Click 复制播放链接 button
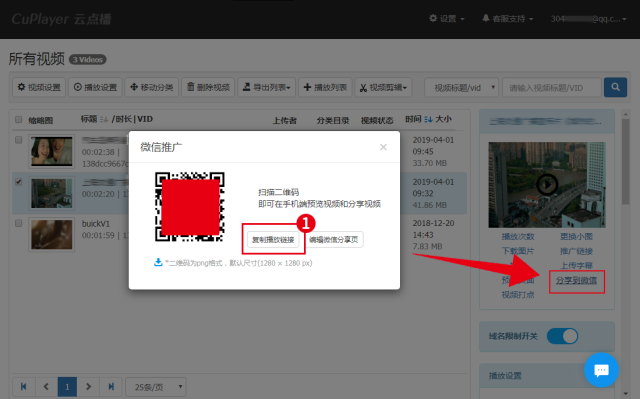The height and width of the screenshot is (399, 640). (x=273, y=239)
